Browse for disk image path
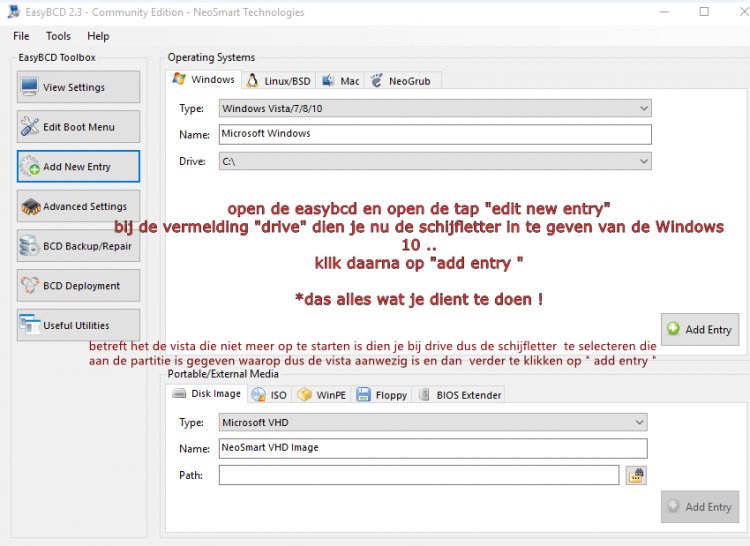The width and height of the screenshot is (750, 546). pyautogui.click(x=636, y=475)
